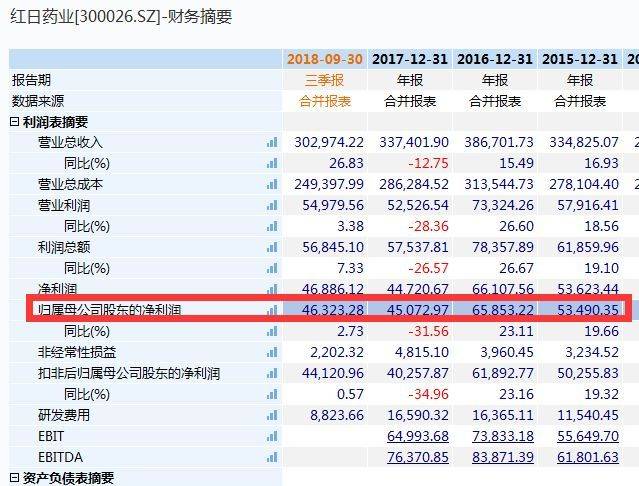Select the 归属母公司股东的净利润 row label

click(x=110, y=310)
